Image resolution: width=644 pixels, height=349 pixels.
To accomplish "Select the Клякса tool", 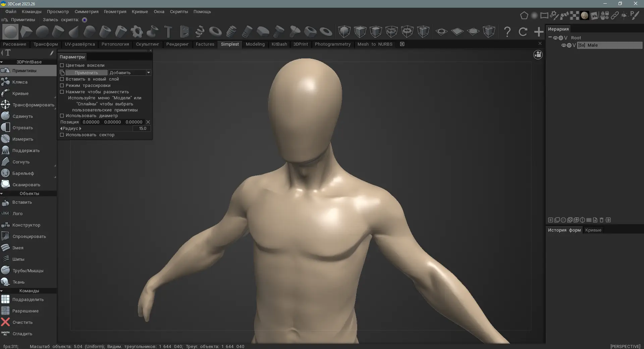I will pos(20,82).
